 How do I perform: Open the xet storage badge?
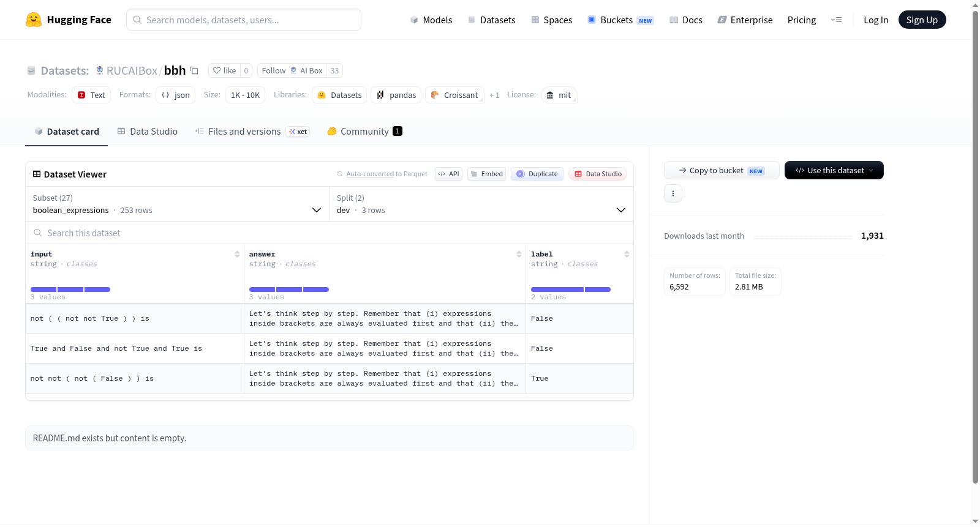(298, 132)
